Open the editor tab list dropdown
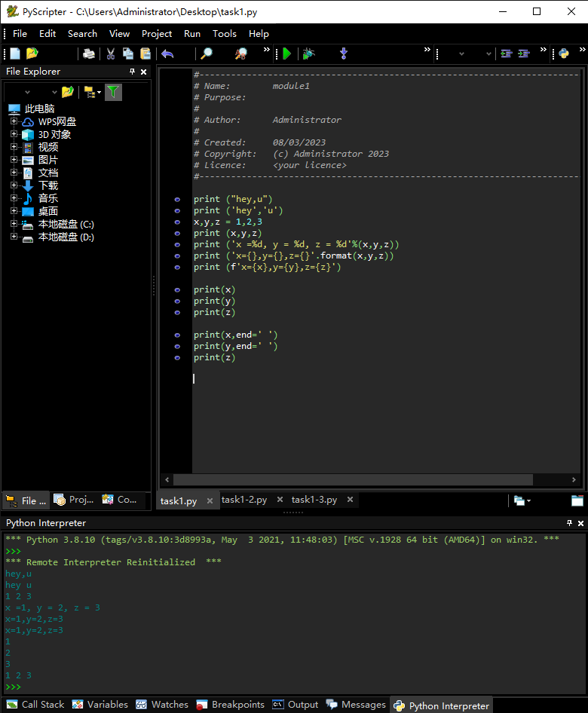The height and width of the screenshot is (713, 588). tap(522, 500)
